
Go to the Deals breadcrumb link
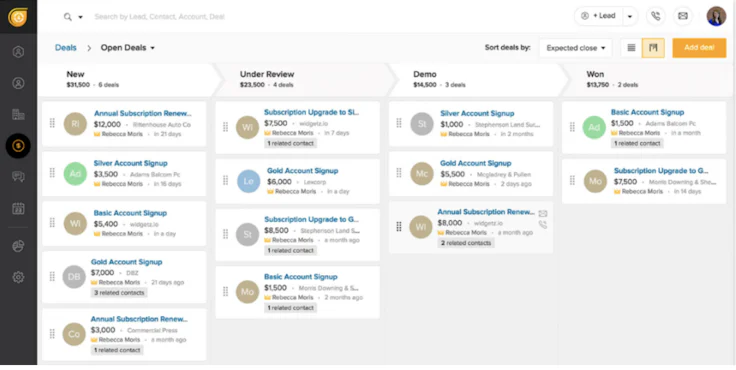(66, 47)
